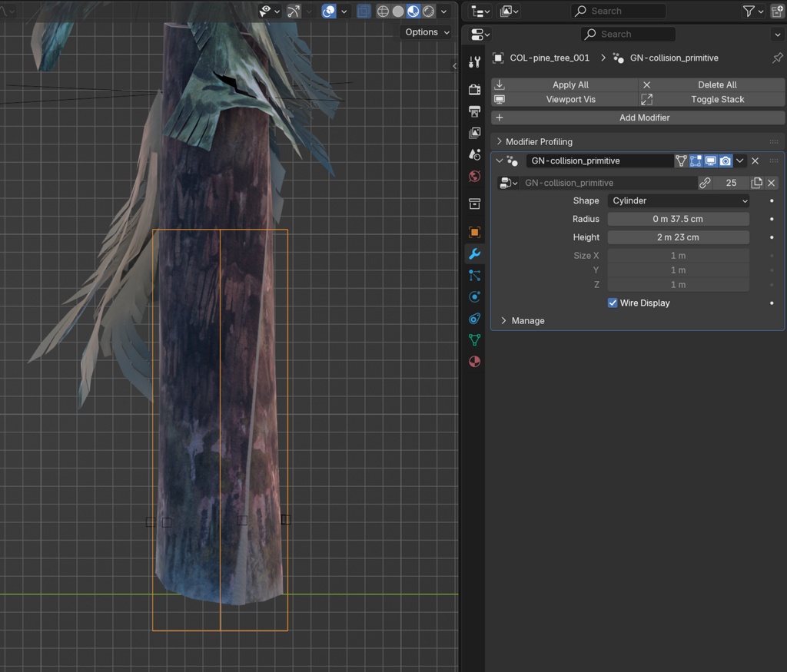Screen dimensions: 787x672
Task: Open the Material properties tab
Action: (475, 361)
